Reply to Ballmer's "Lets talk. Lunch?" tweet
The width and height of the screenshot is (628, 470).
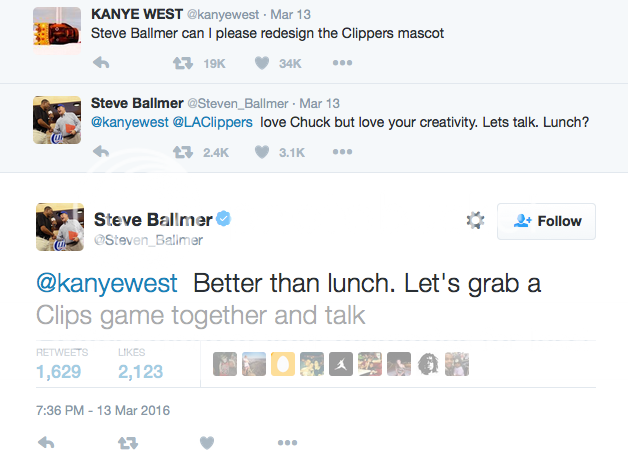[100, 152]
